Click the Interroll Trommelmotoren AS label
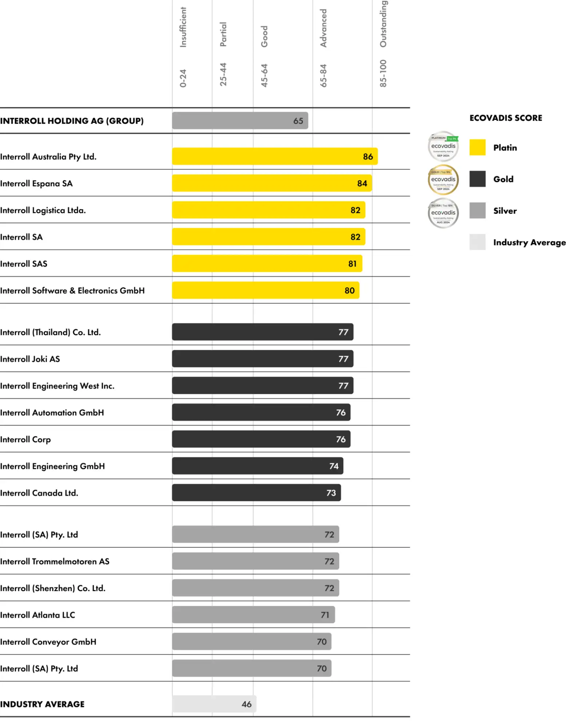Viewport: 566px width, 728px height. [x=55, y=561]
